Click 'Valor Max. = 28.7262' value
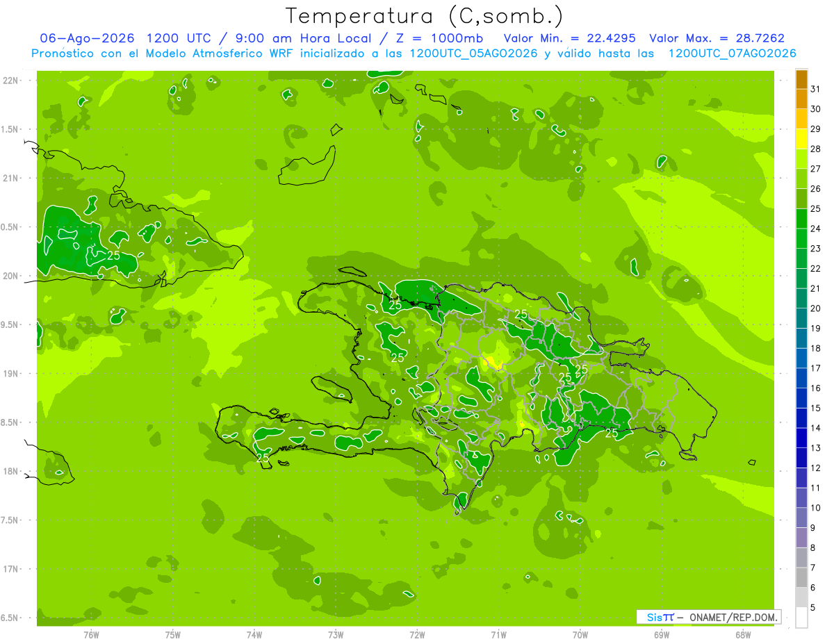The image size is (834, 644). pyautogui.click(x=717, y=38)
